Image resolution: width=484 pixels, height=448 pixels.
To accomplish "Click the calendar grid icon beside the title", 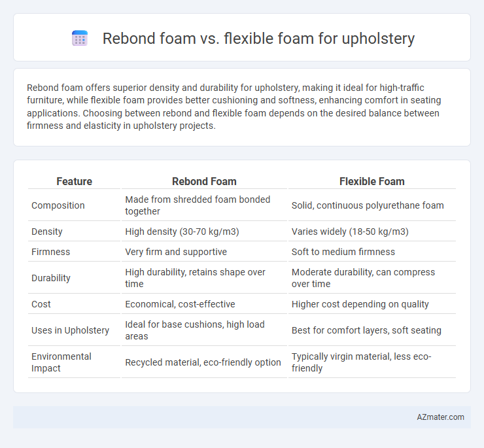I will 80,39.
